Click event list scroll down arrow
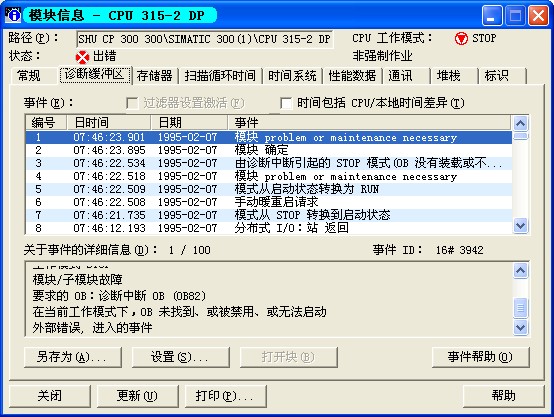 (520, 225)
